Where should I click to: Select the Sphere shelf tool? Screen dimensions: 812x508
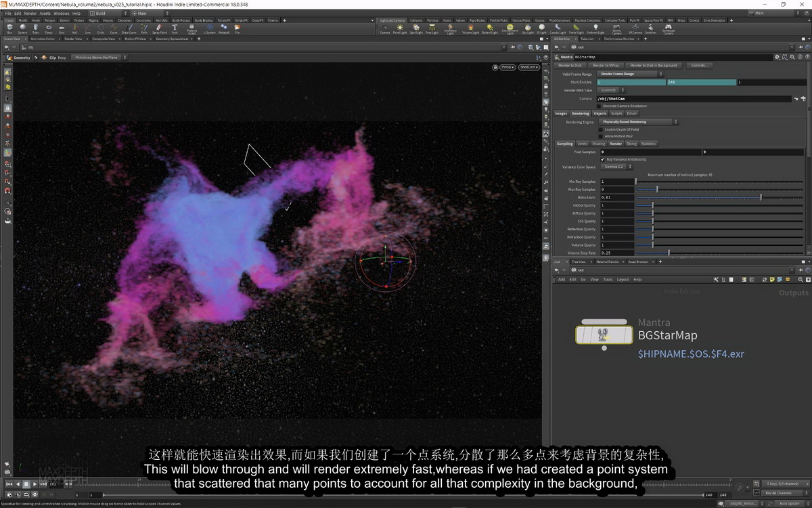point(22,28)
